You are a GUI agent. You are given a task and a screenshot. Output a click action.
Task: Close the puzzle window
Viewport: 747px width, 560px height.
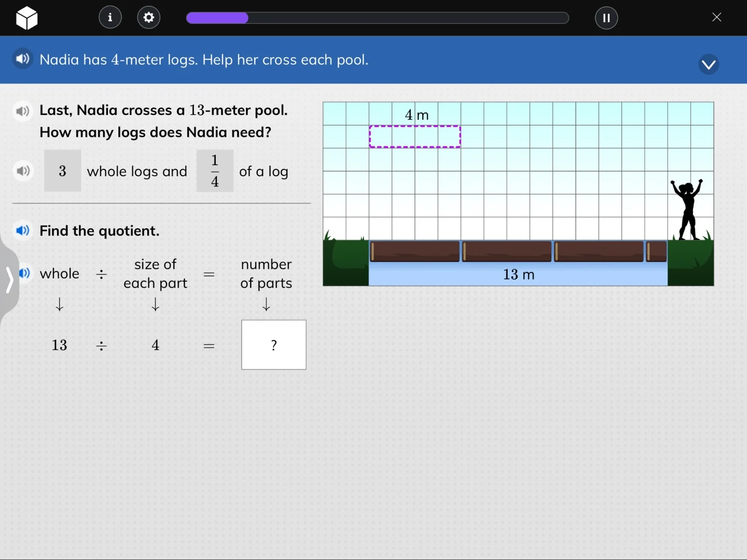(x=717, y=17)
